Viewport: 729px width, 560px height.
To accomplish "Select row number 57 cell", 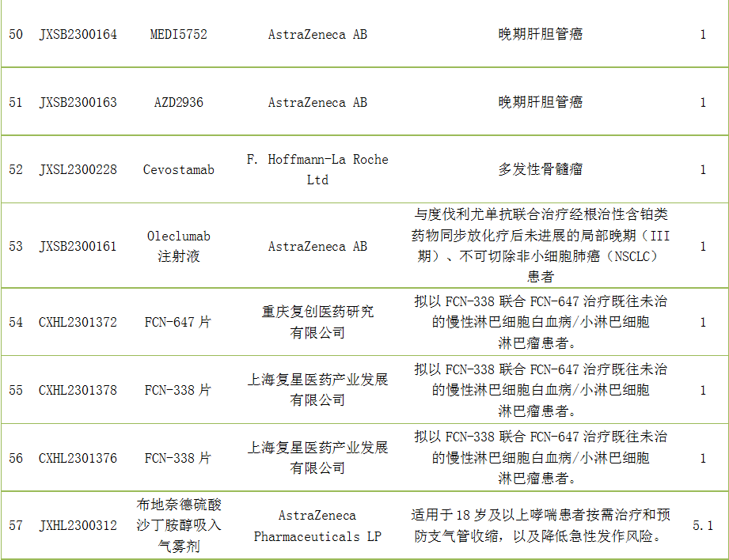I will [x=16, y=526].
